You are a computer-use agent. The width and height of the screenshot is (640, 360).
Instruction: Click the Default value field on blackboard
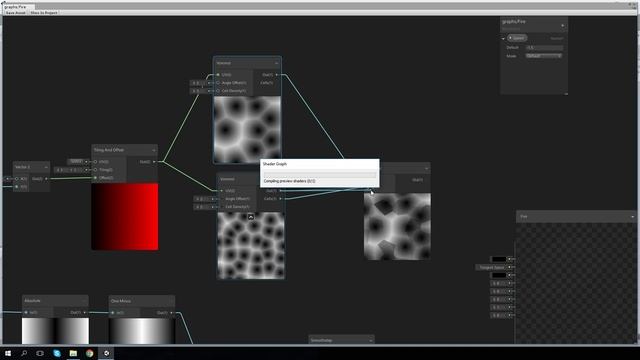pyautogui.click(x=544, y=47)
